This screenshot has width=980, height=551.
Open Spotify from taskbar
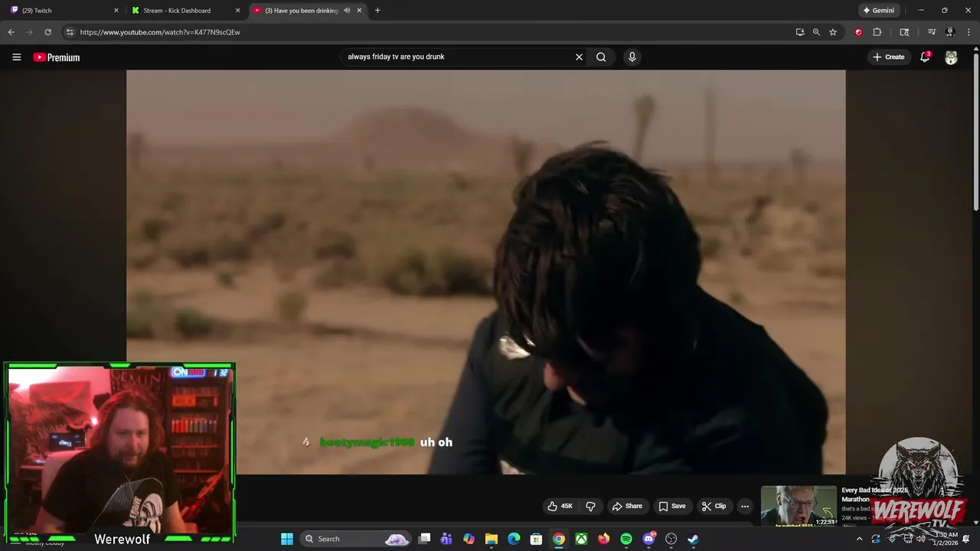tap(626, 539)
